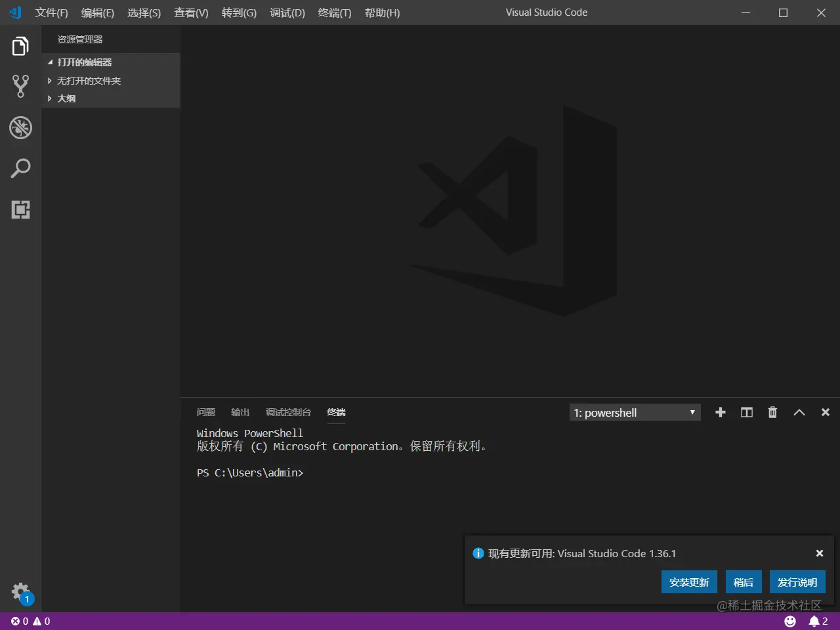This screenshot has height=630, width=840.
Task: Select the 终端 panel tab
Action: point(337,412)
